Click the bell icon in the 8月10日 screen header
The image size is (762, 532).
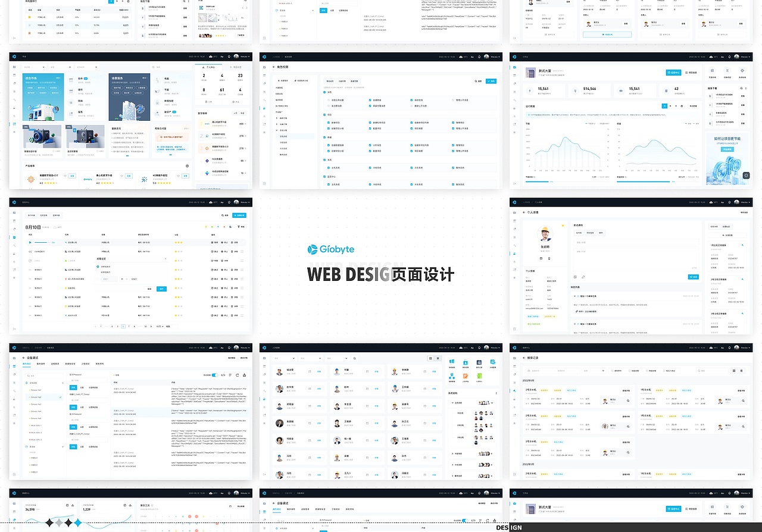coord(229,202)
